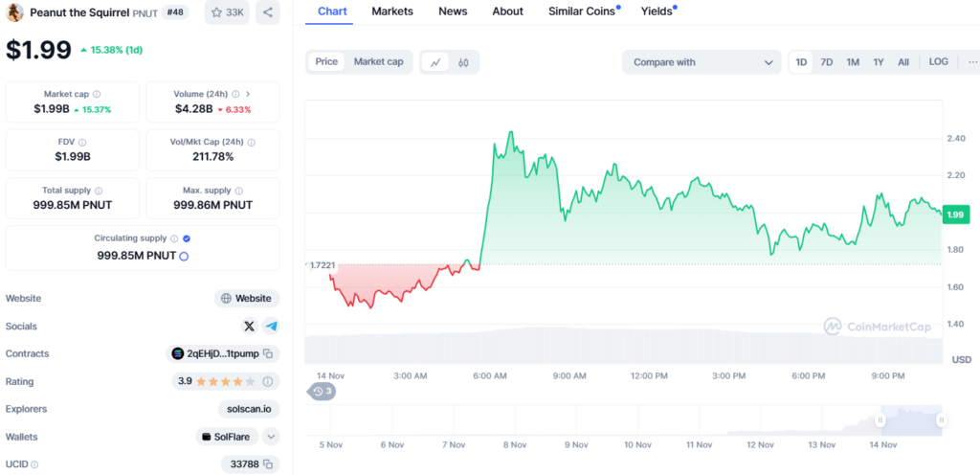Click the 1.99 current price tag on chart
This screenshot has height=475, width=980.
coord(956,215)
